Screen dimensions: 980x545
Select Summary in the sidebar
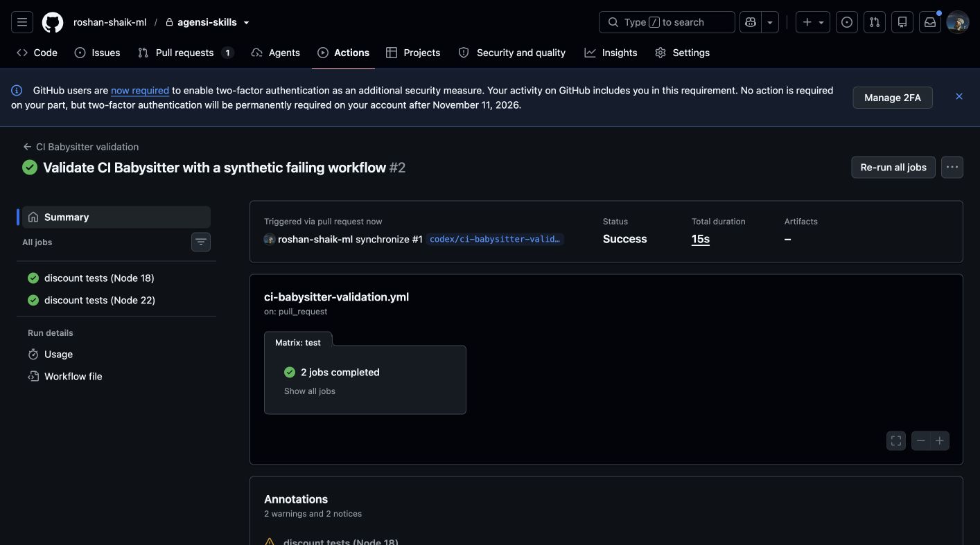pyautogui.click(x=116, y=217)
